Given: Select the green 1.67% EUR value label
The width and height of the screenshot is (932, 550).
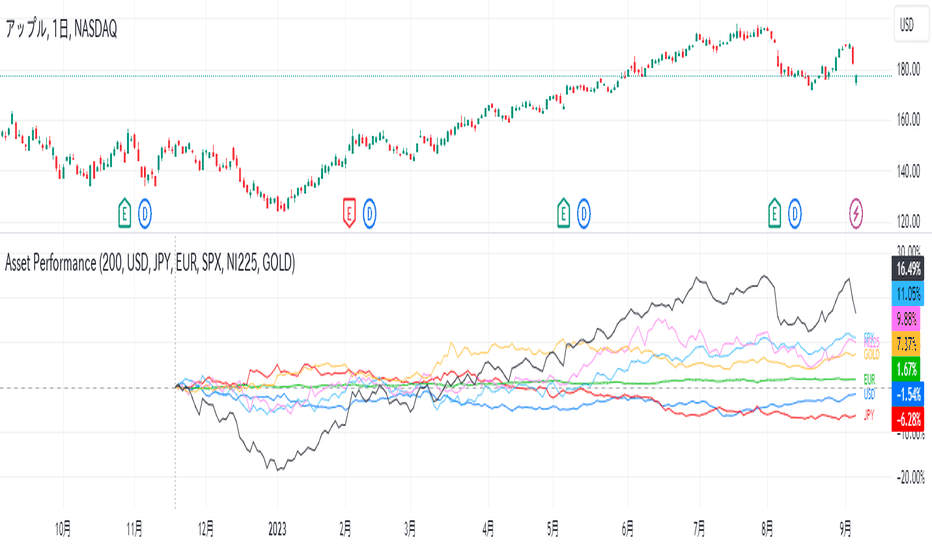Looking at the screenshot, I should [x=906, y=369].
